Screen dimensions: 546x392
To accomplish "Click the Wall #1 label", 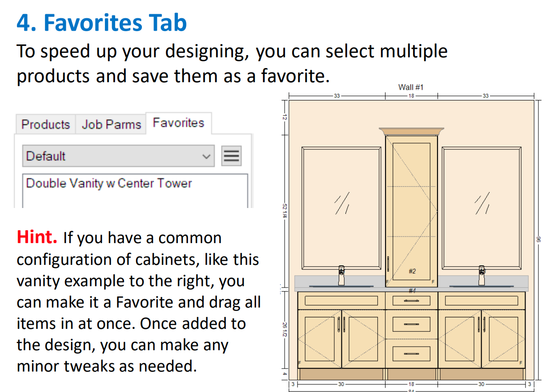I will point(411,87).
